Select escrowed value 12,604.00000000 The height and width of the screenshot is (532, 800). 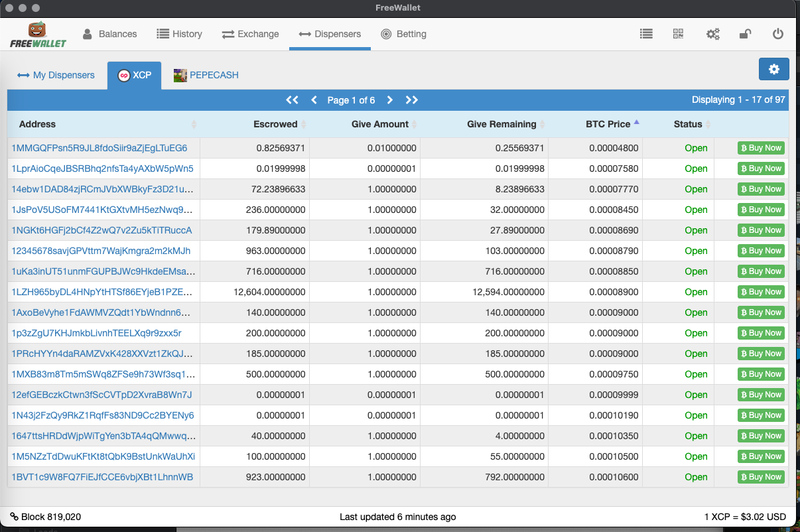(x=269, y=292)
